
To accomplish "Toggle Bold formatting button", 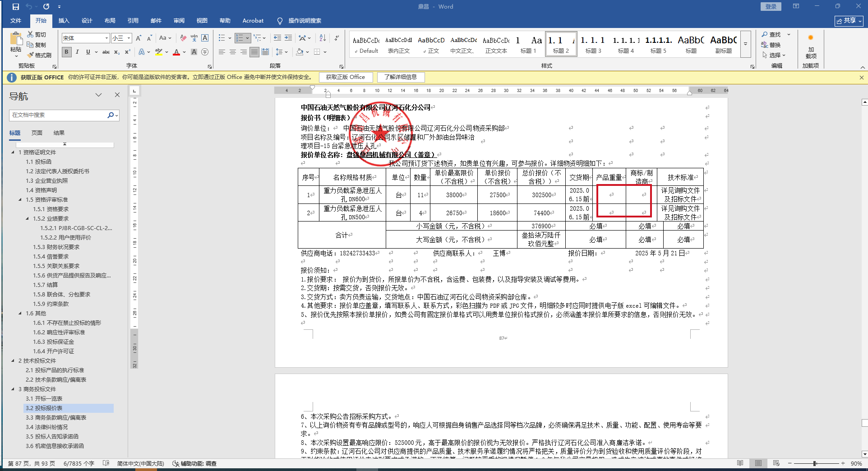I will point(67,52).
